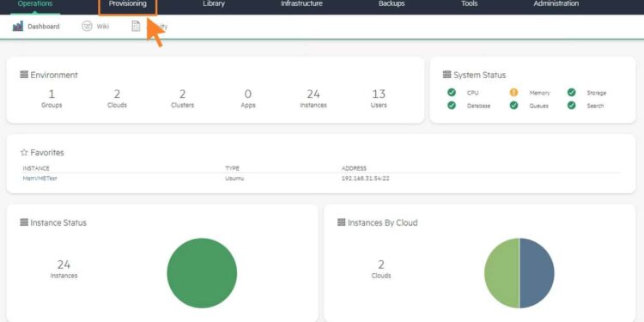644x322 pixels.
Task: Click the Database status label
Action: pyautogui.click(x=478, y=106)
